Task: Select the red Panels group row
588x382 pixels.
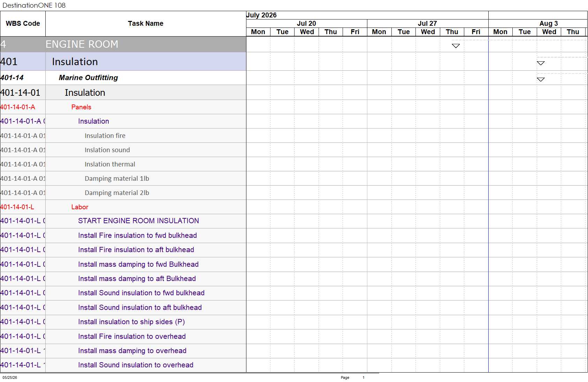Action: pos(123,107)
